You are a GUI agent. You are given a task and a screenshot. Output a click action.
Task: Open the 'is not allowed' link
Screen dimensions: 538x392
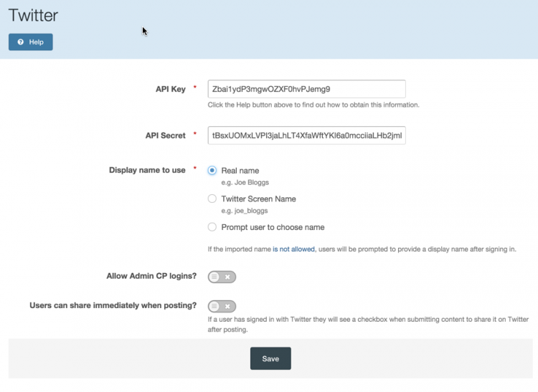point(293,249)
